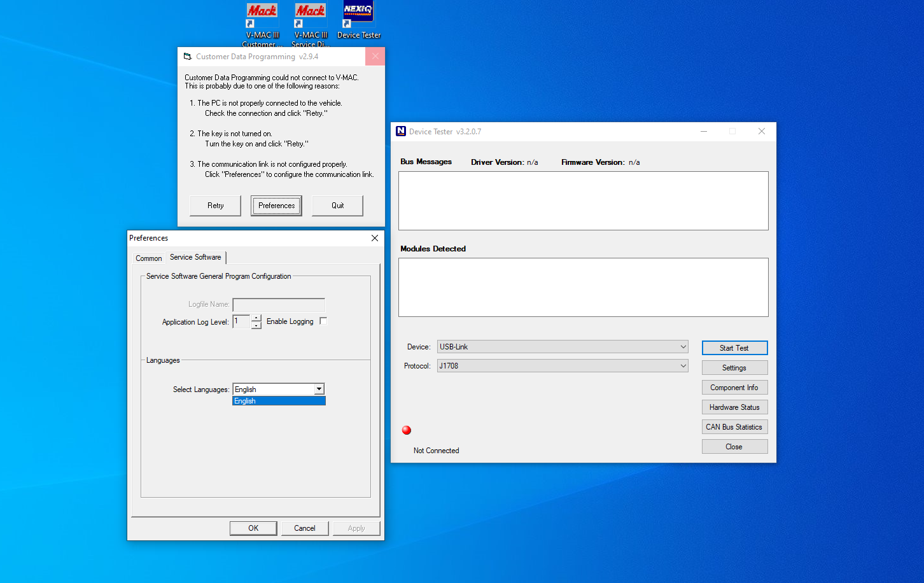Click the NEXIQ logo in Device Tester title bar
The width and height of the screenshot is (924, 583).
click(x=401, y=131)
